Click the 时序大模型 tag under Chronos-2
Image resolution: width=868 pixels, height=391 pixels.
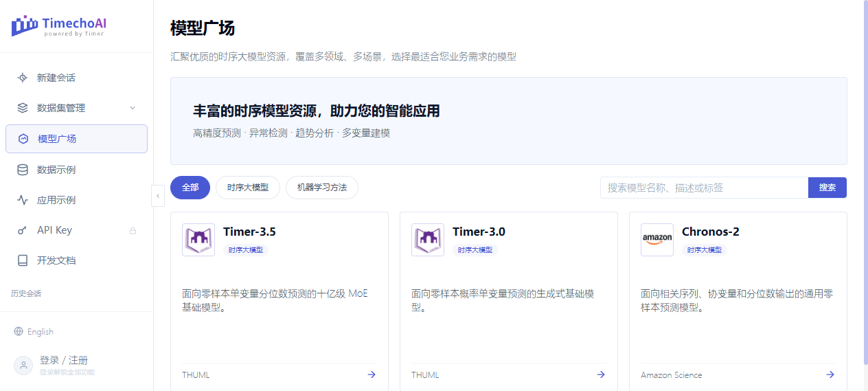[704, 250]
